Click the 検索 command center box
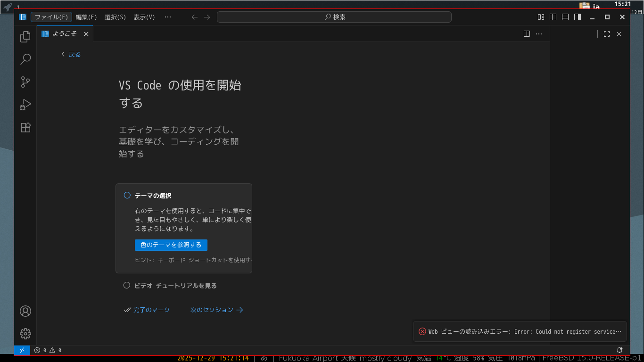The height and width of the screenshot is (362, 644). (x=334, y=17)
